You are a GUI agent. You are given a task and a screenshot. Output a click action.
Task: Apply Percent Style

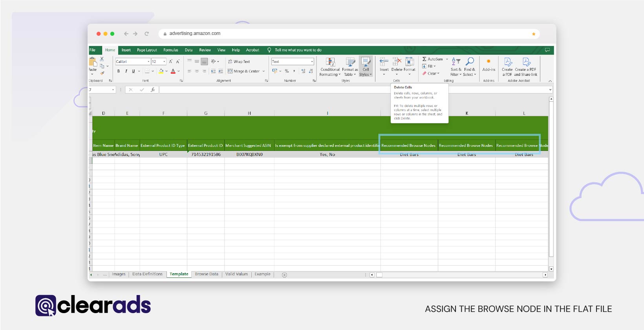coord(287,71)
